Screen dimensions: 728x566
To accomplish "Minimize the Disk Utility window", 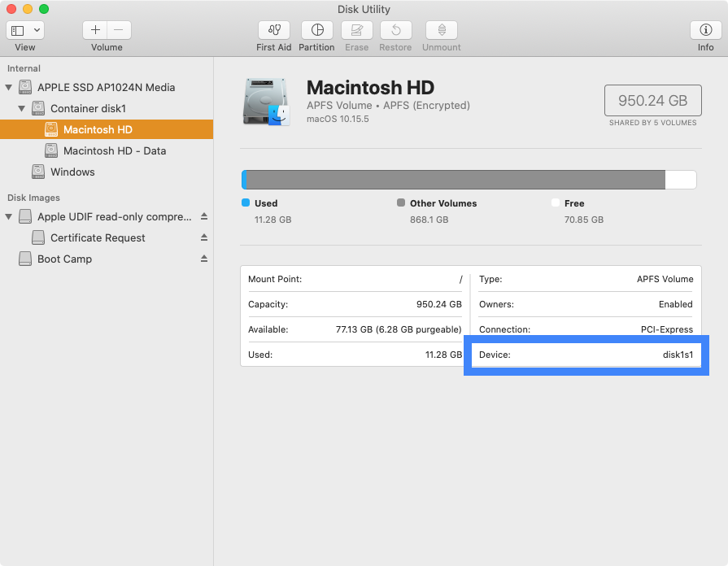I will click(28, 9).
